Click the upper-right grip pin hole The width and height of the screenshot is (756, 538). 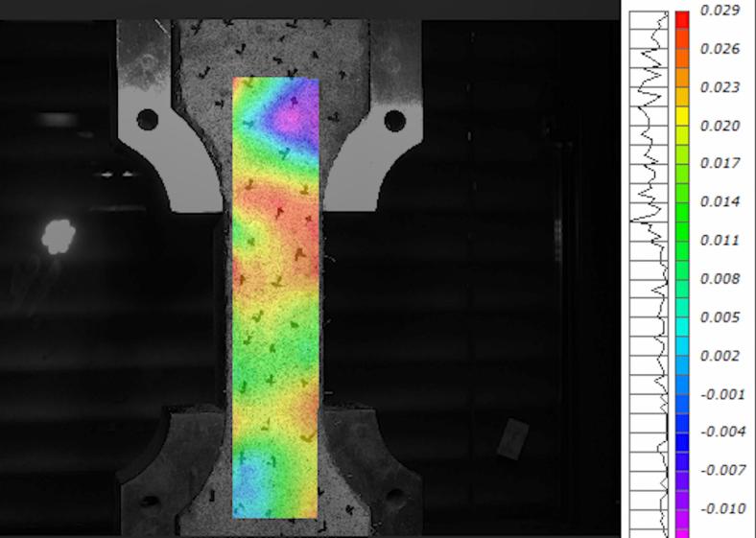(394, 120)
